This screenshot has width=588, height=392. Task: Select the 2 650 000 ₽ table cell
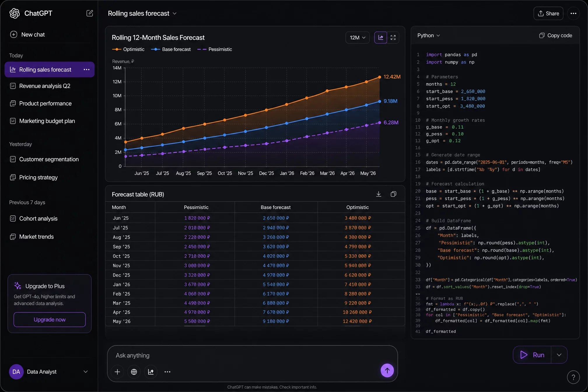[276, 218]
